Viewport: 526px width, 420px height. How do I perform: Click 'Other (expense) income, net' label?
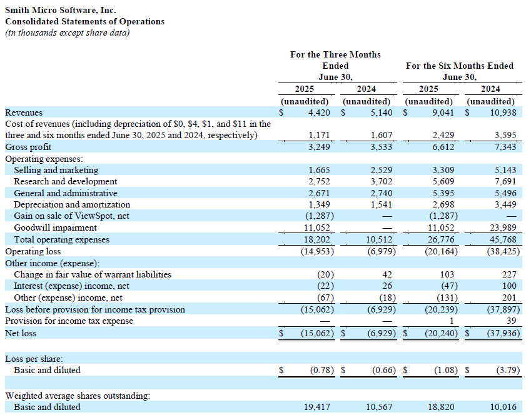click(68, 298)
